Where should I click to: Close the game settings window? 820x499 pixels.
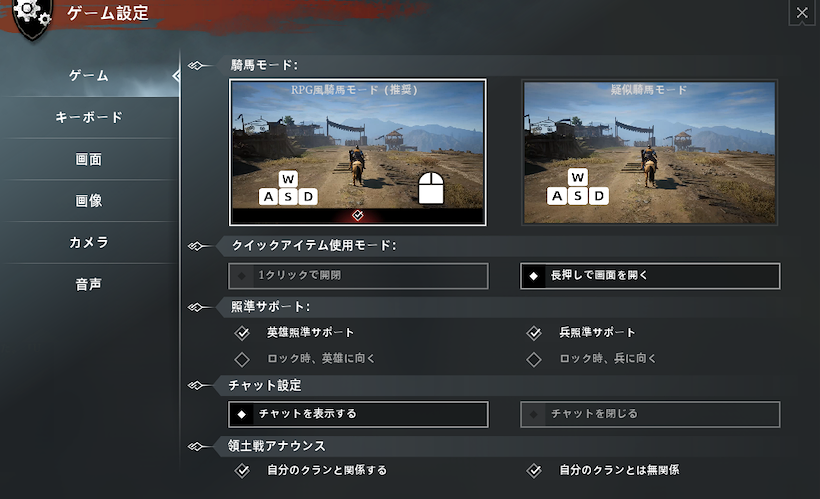(802, 13)
